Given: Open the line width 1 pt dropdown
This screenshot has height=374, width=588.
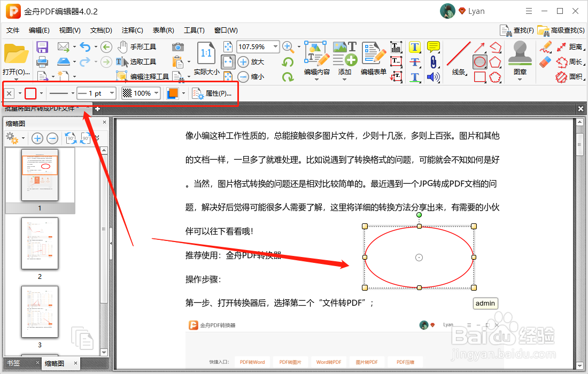Looking at the screenshot, I should [x=112, y=93].
